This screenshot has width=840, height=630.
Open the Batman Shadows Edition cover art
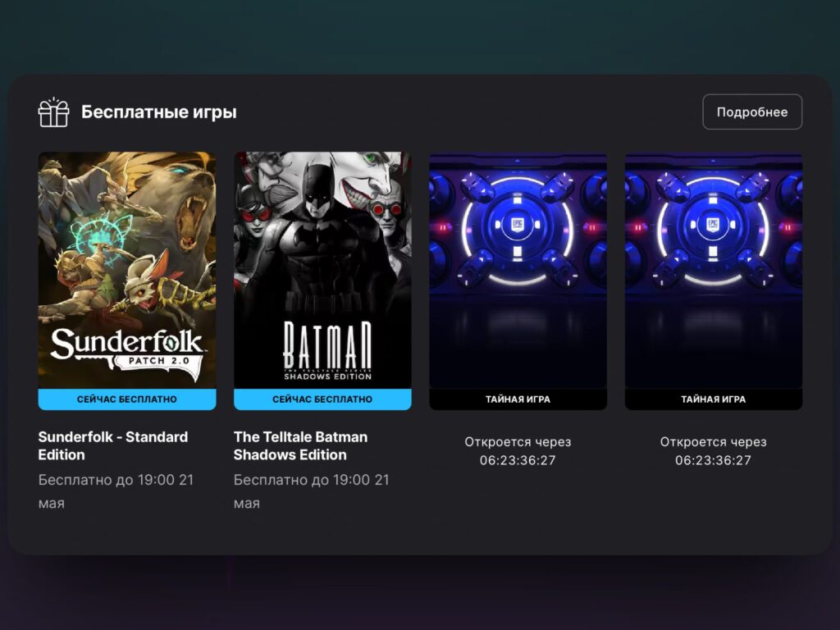[x=322, y=271]
